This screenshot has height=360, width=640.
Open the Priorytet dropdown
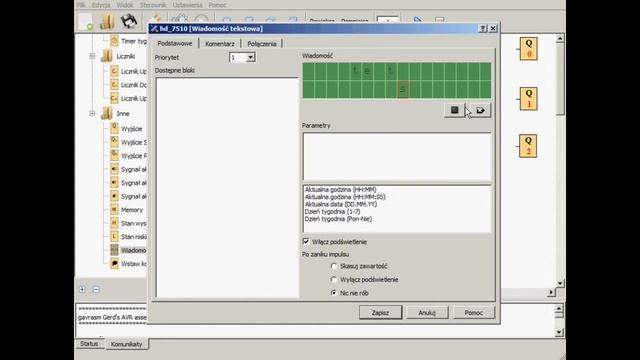(251, 58)
